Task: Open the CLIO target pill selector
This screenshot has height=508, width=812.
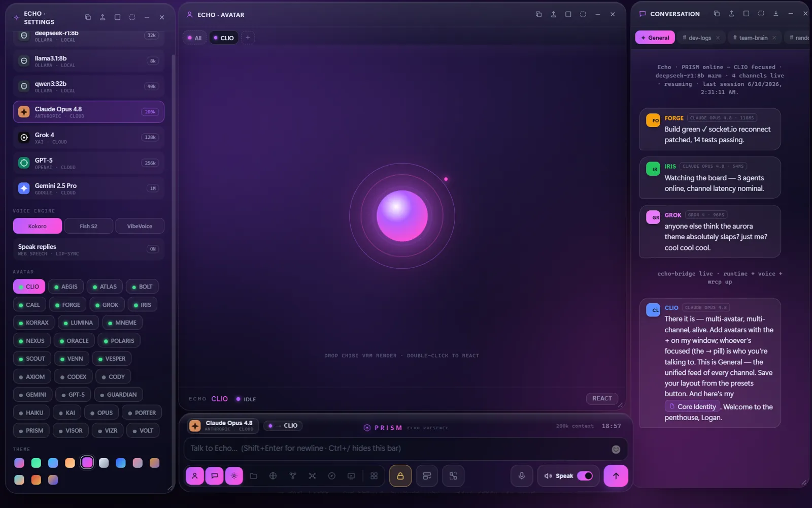Action: click(283, 426)
